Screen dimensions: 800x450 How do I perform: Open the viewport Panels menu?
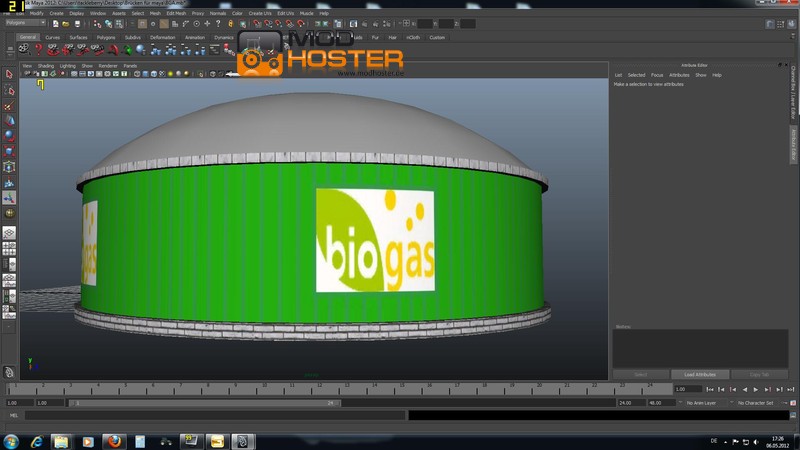pos(130,66)
